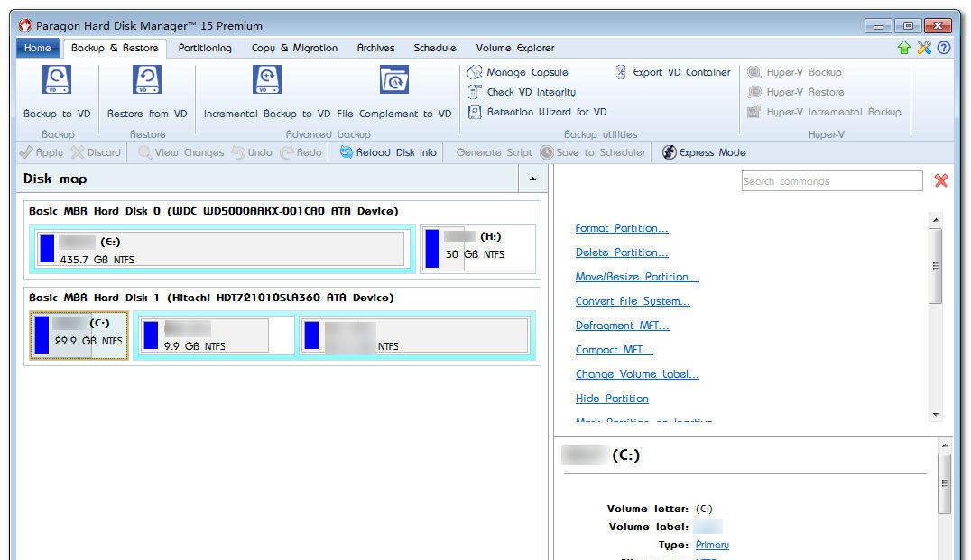Click the Format Partition link

pyautogui.click(x=622, y=228)
